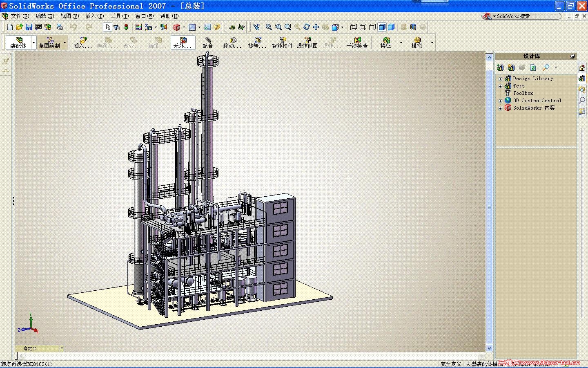Toggle the Section View icon
This screenshot has height=368, width=588.
[413, 27]
